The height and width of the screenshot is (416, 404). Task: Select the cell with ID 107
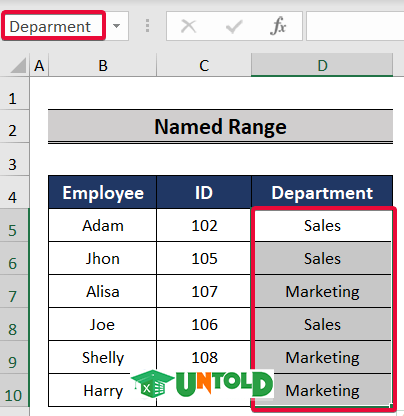click(204, 291)
